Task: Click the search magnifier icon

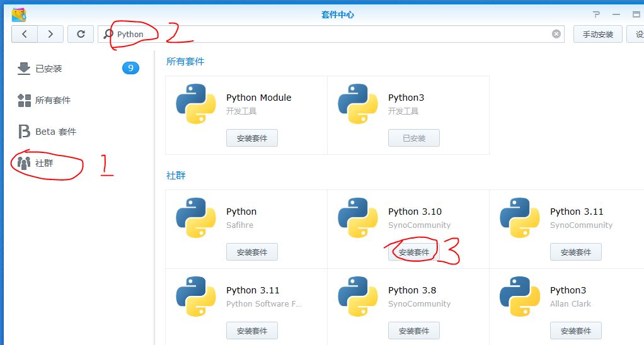Action: pyautogui.click(x=108, y=34)
